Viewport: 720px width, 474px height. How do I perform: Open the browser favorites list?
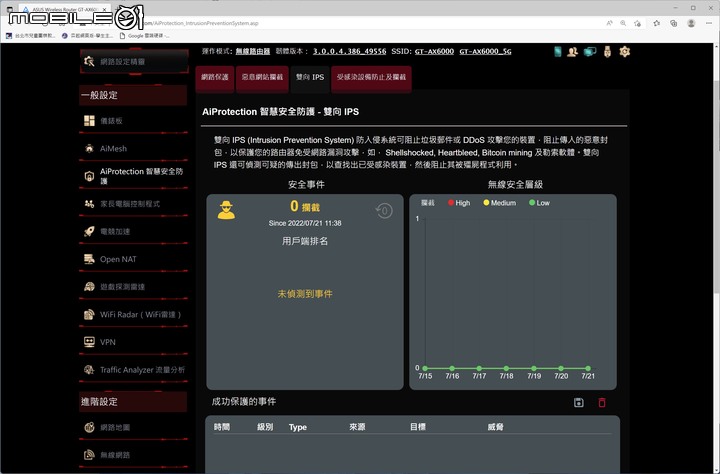click(x=657, y=23)
